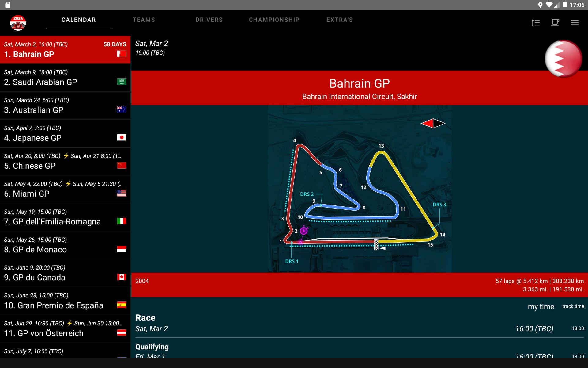Select 5. Chinese GP
Viewport: 588px width, 368px height.
(65, 161)
